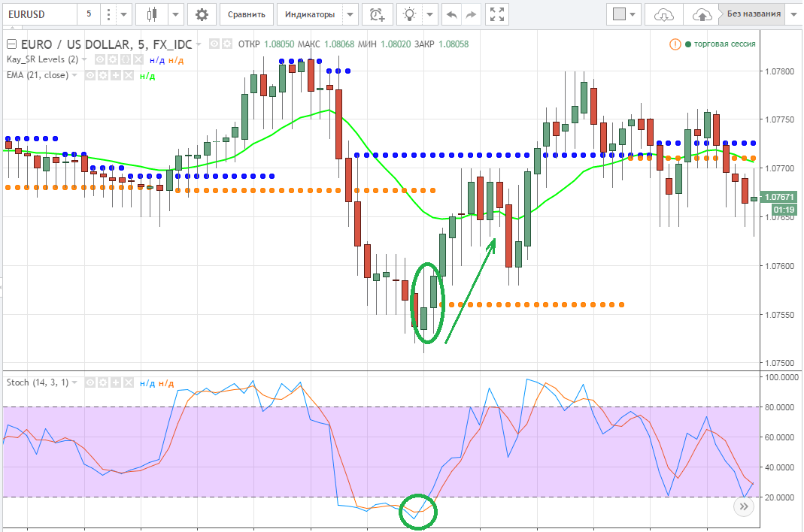
Task: Open the chart settings gear
Action: click(x=201, y=14)
